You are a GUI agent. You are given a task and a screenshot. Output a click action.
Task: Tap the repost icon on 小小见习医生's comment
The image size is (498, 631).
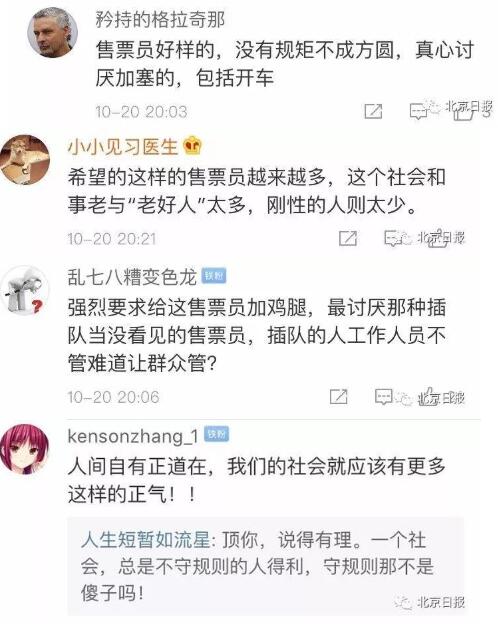pos(348,238)
